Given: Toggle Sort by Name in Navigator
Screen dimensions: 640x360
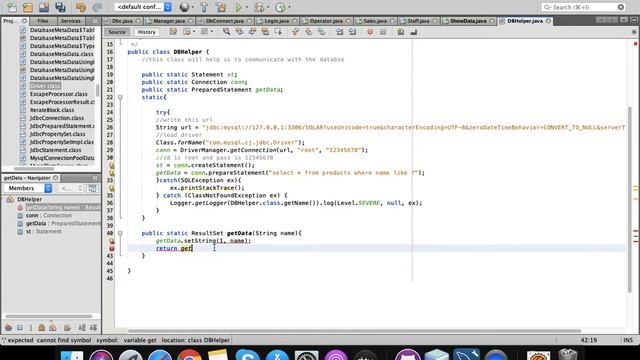Looking at the screenshot, I should (x=82, y=327).
